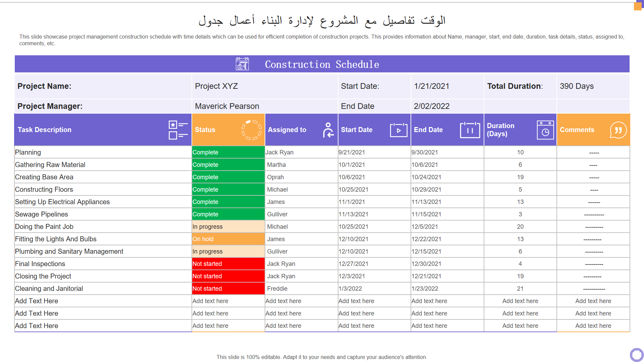Click the Total Duration: label

pyautogui.click(x=515, y=86)
